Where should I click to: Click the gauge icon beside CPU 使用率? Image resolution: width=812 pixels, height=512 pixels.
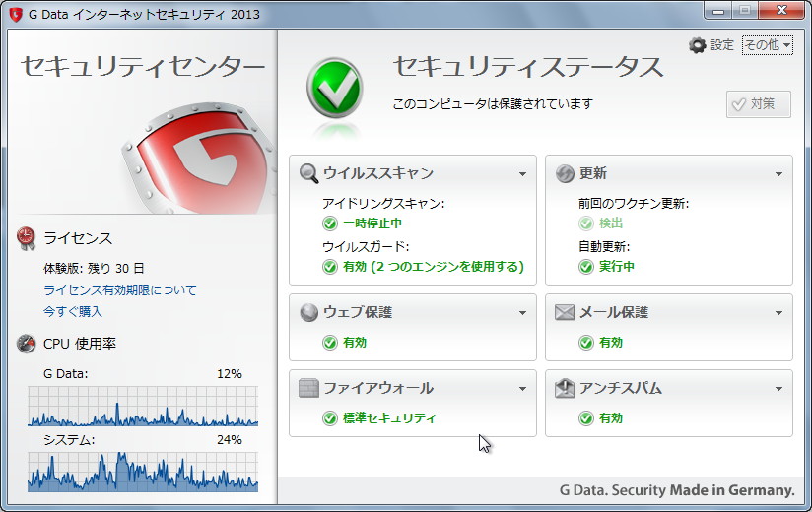tap(26, 344)
